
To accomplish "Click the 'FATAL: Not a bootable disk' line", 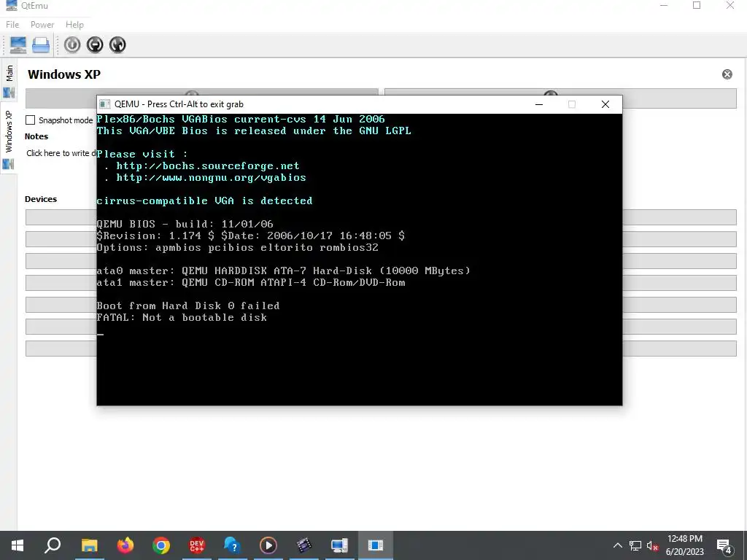I will point(182,318).
